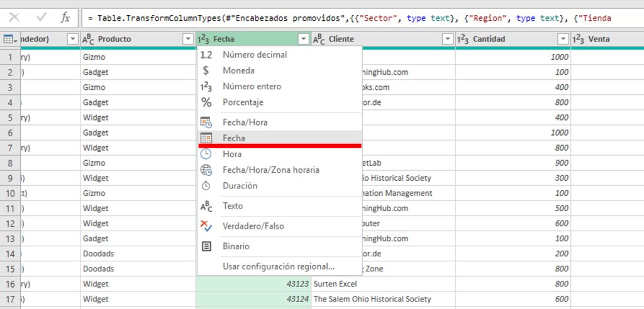644x309 pixels.
Task: Click Cantidad cell 300 in row 9
Action: coord(513,178)
